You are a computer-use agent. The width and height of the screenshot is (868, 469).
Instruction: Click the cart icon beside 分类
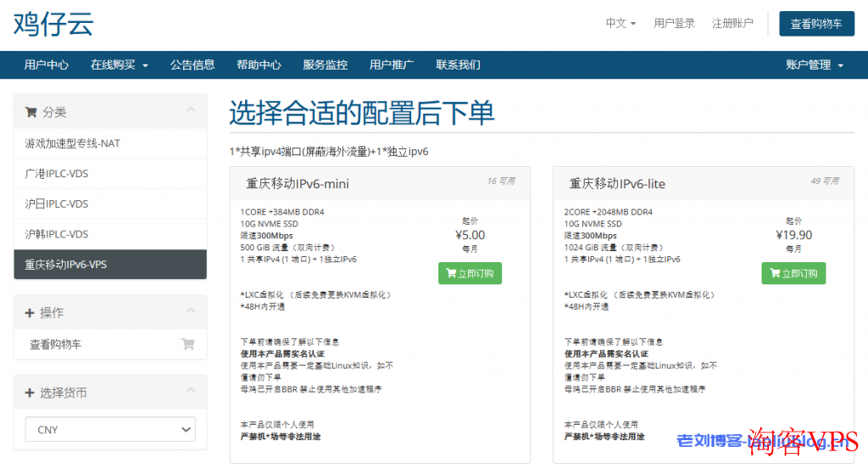coord(31,113)
